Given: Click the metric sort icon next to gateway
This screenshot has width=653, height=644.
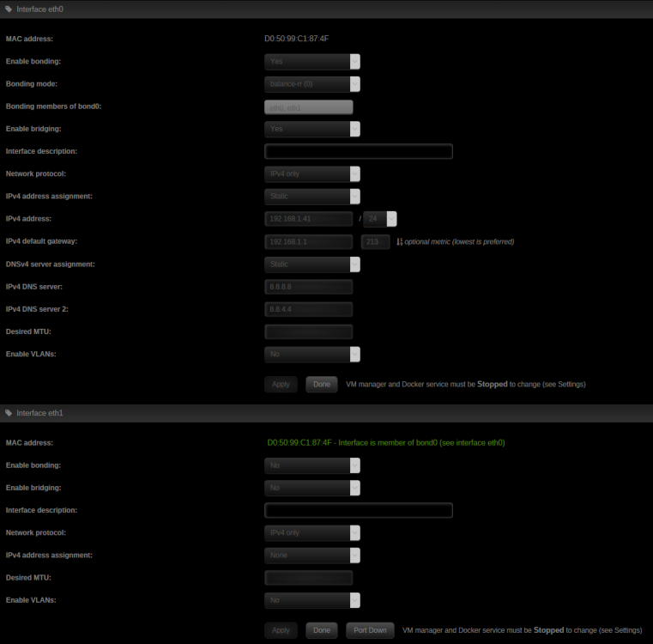Looking at the screenshot, I should coord(399,242).
